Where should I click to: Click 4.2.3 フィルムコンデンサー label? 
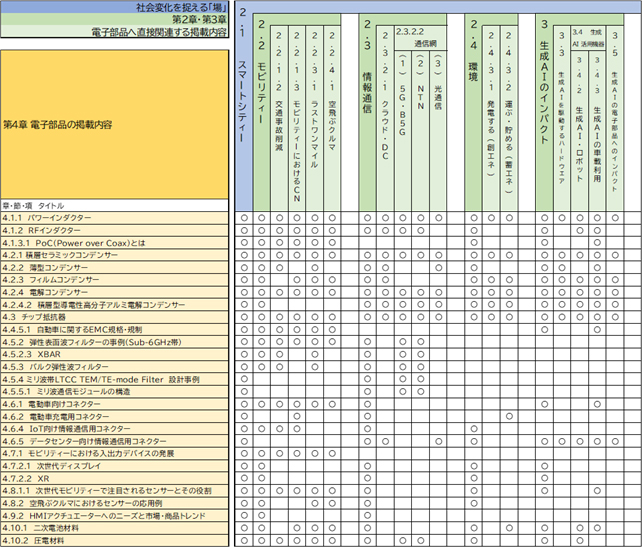coord(114,280)
